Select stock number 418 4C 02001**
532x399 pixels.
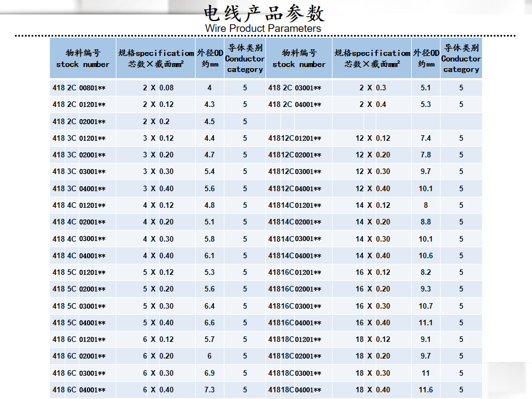pos(79,222)
